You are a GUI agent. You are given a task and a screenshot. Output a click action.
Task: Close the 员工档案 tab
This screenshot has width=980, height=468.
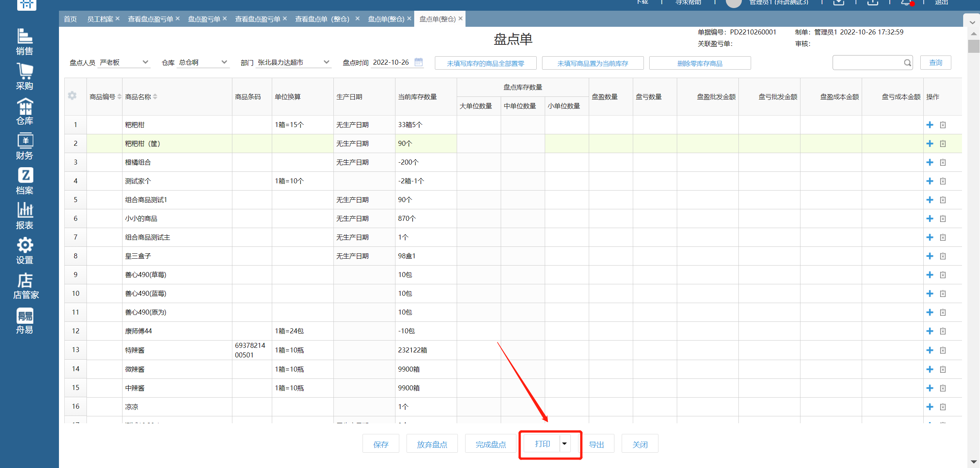[118, 18]
